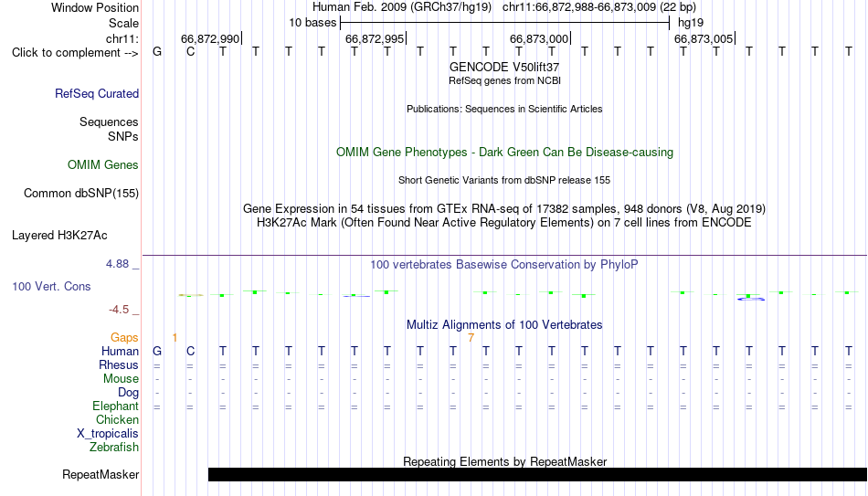Click the 'hg19' label beside scale bar
The image size is (868, 496).
pos(691,23)
